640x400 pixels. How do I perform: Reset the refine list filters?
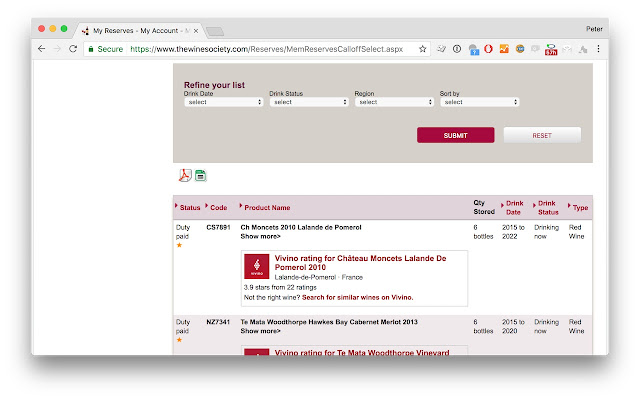click(542, 135)
